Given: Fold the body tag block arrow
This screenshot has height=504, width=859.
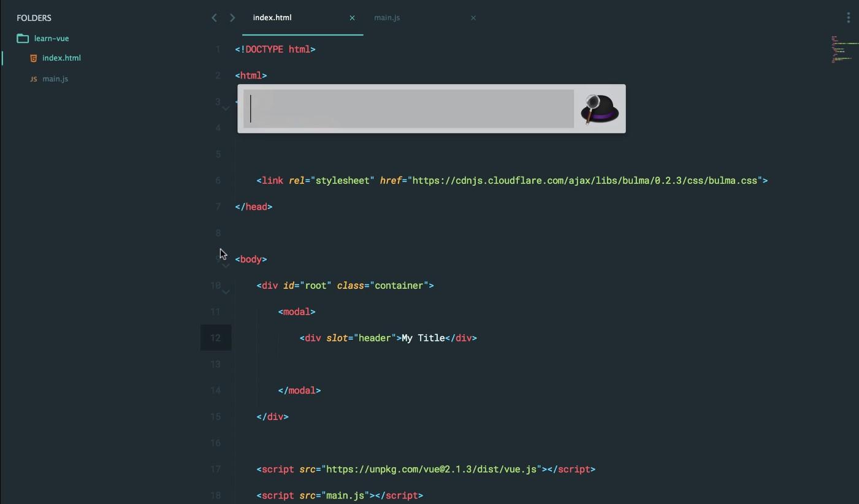Looking at the screenshot, I should click(x=226, y=265).
